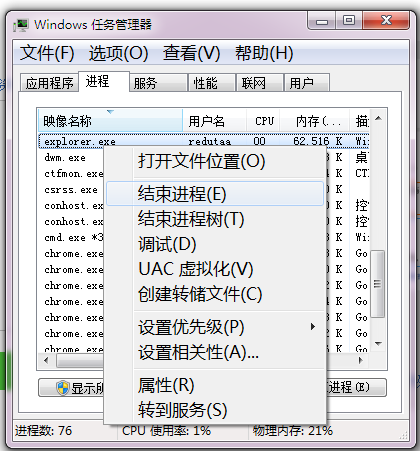Select the cmd.exe *32 process
420x451 pixels.
(74, 237)
